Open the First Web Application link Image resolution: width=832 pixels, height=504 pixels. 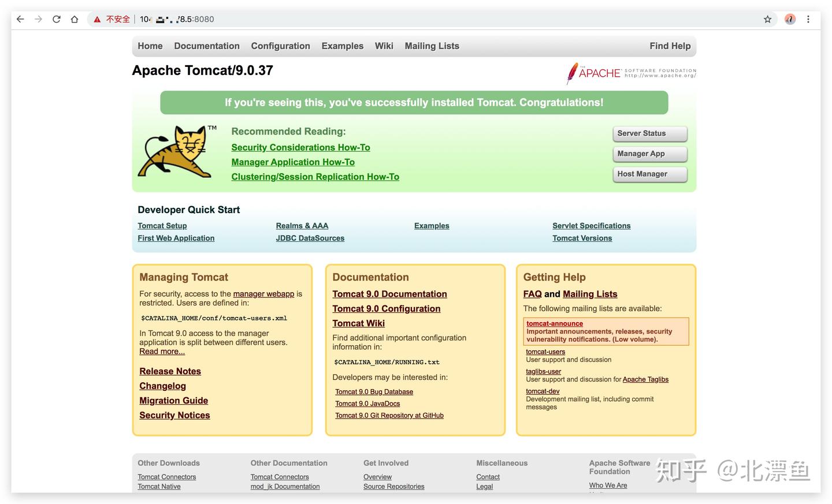click(x=176, y=238)
